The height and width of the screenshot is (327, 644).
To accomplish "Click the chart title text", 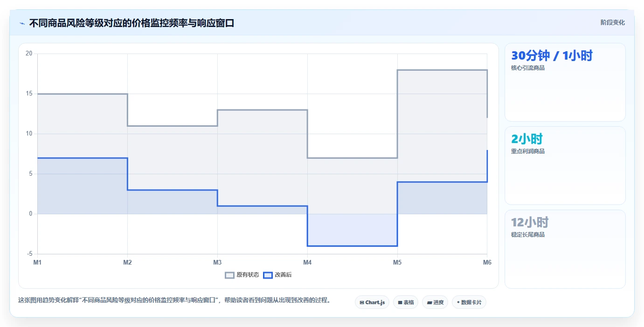I will 132,23.
